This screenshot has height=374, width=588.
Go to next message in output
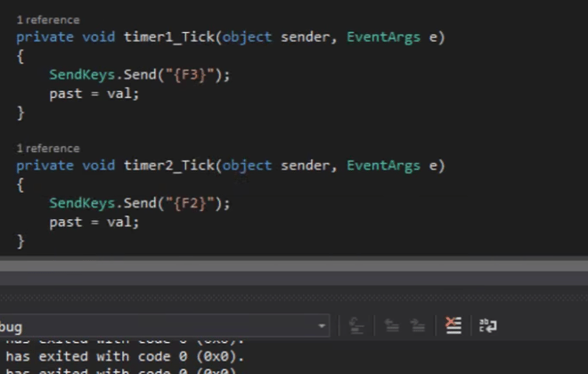pyautogui.click(x=417, y=326)
